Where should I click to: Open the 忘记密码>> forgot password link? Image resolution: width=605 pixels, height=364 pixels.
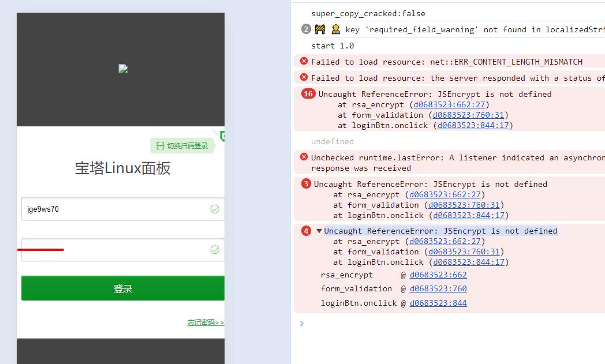pyautogui.click(x=206, y=322)
